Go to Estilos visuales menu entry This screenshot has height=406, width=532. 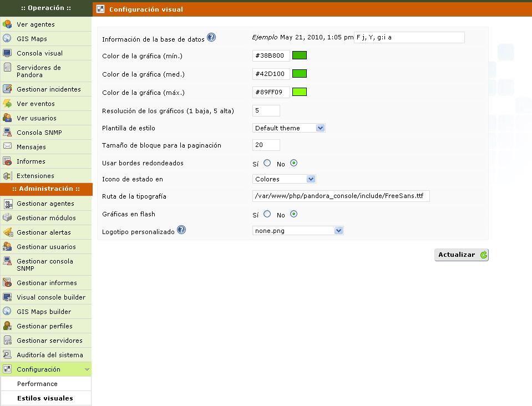point(45,398)
